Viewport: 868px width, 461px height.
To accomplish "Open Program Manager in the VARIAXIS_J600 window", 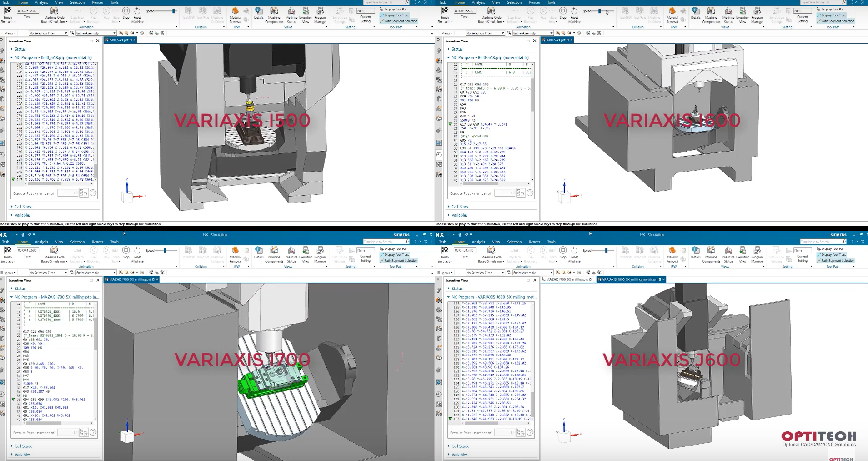I will pos(758,255).
